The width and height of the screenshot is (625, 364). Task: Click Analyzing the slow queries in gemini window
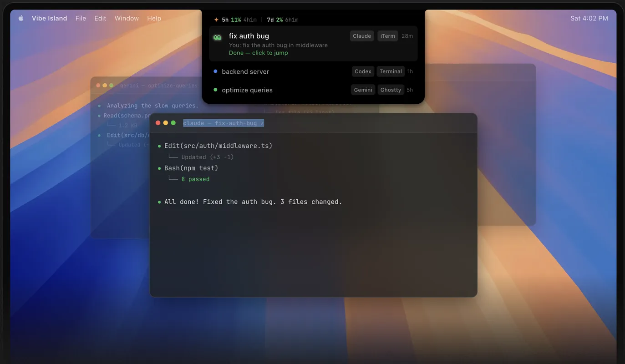click(x=152, y=106)
